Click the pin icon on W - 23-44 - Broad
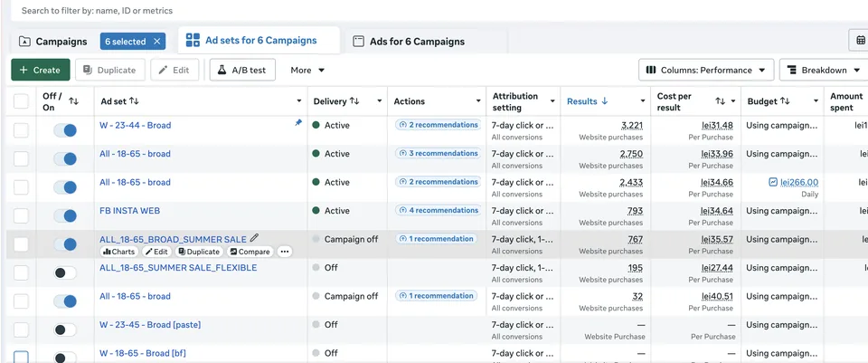 click(x=298, y=123)
